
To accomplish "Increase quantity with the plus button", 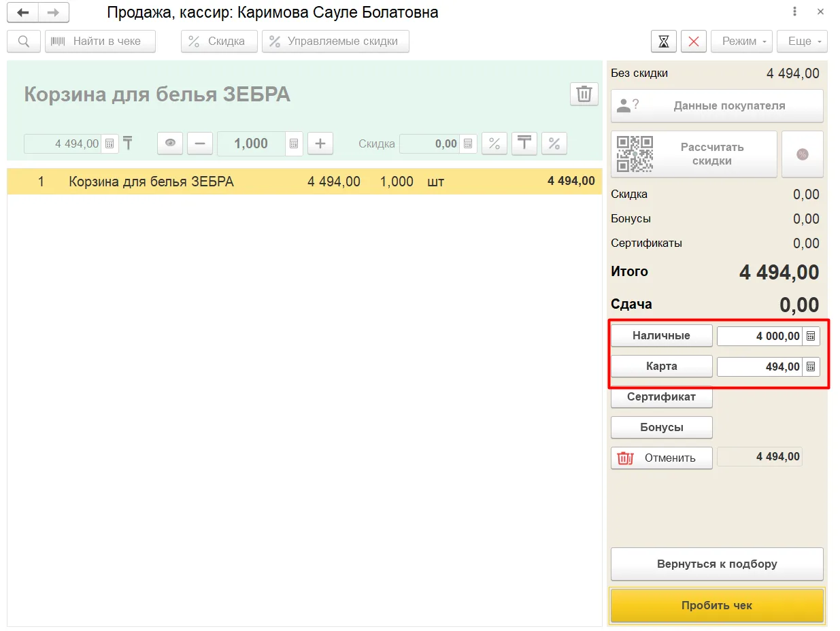I will point(320,143).
